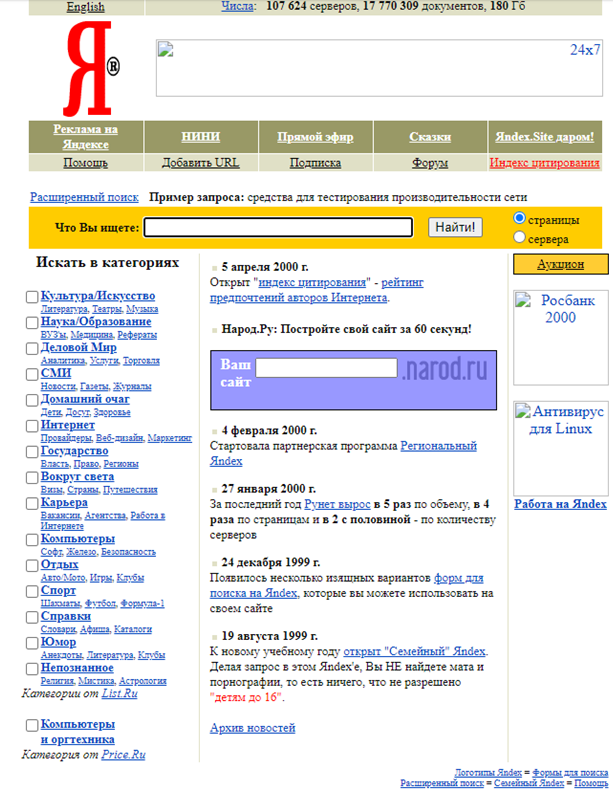Open the Культура/Искусство category link
This screenshot has width=613, height=790.
pyautogui.click(x=98, y=296)
